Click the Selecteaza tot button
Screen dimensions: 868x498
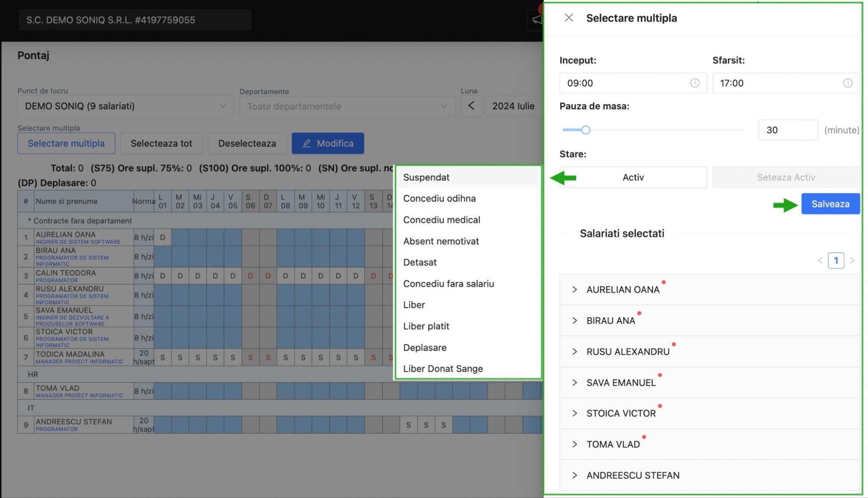pyautogui.click(x=161, y=143)
